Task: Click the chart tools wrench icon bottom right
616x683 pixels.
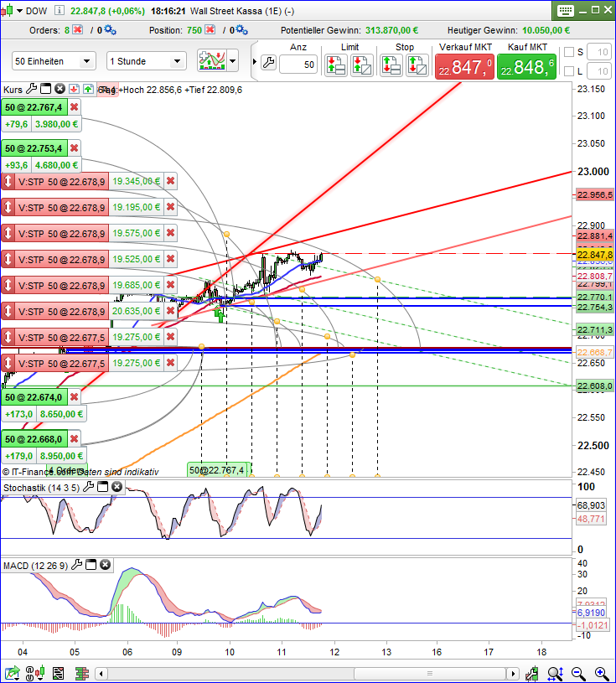Action: click(531, 674)
